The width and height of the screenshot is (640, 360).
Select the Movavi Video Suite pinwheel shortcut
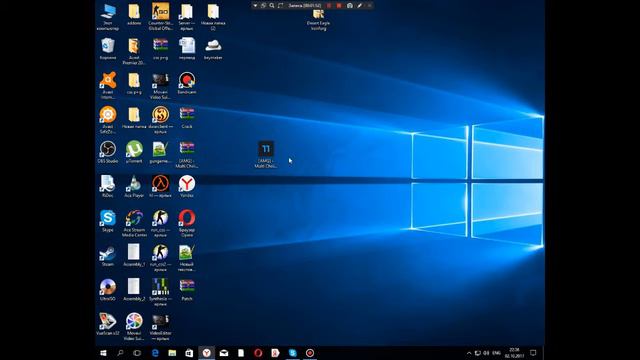point(134,327)
